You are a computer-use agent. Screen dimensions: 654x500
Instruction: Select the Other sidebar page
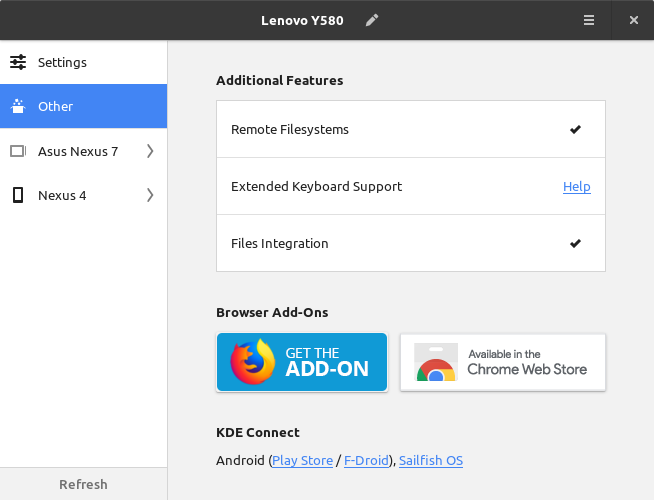pyautogui.click(x=83, y=106)
